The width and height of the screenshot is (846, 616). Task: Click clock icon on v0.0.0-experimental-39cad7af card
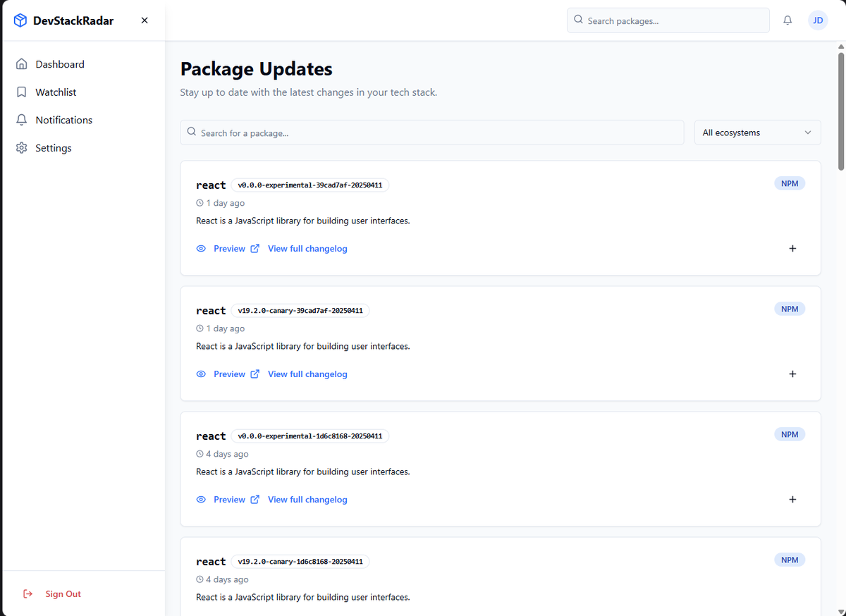(200, 203)
